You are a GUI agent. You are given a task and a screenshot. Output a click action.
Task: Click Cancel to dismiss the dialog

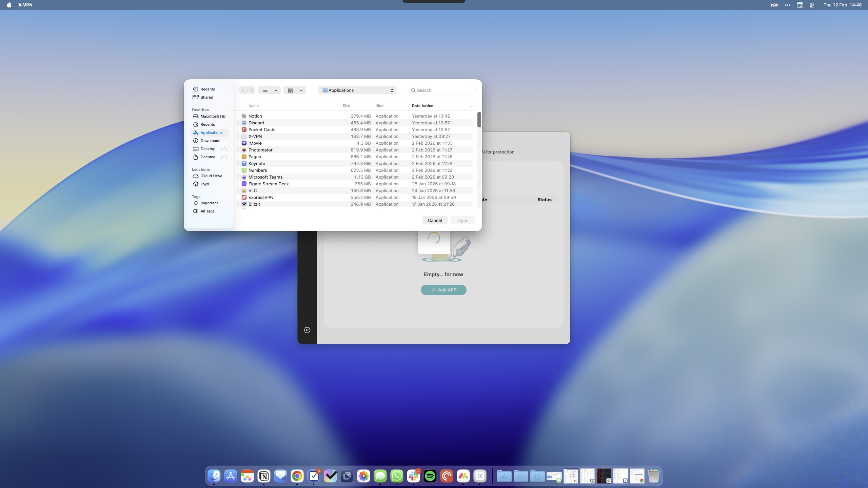[434, 220]
